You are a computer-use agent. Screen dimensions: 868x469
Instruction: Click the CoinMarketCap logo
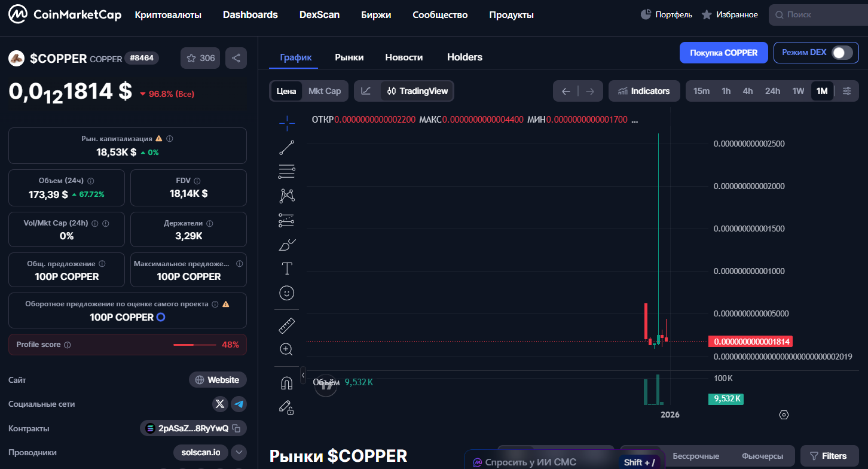tap(65, 14)
